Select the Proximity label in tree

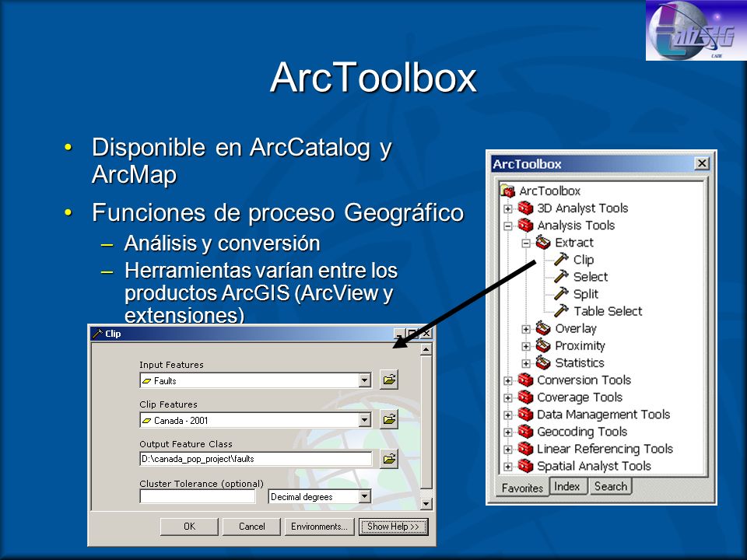coord(580,345)
